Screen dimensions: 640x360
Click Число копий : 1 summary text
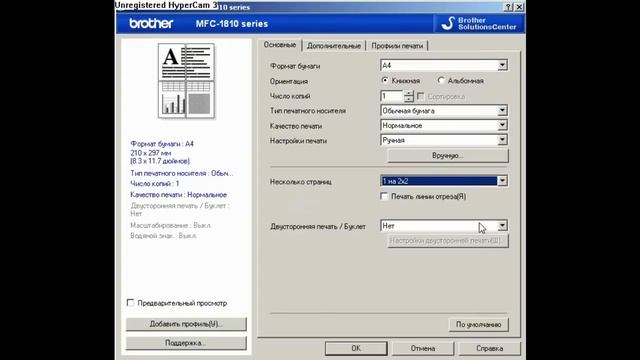(x=155, y=184)
